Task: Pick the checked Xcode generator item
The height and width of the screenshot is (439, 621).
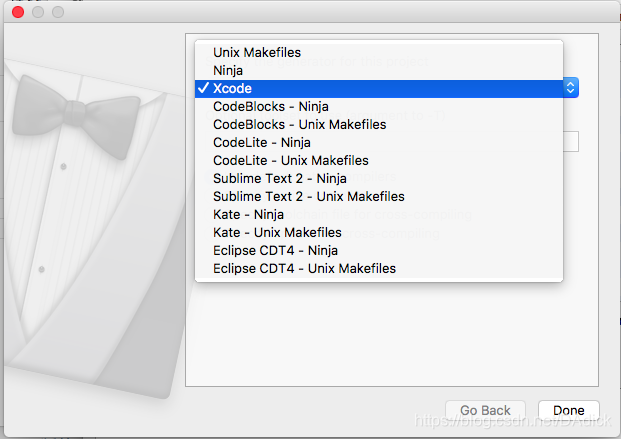Action: coord(379,88)
